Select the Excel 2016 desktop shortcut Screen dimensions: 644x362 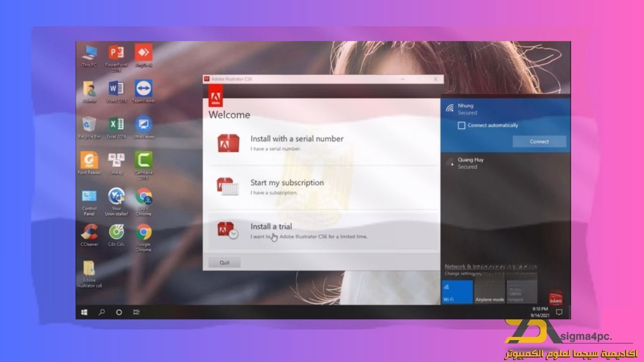click(x=116, y=128)
